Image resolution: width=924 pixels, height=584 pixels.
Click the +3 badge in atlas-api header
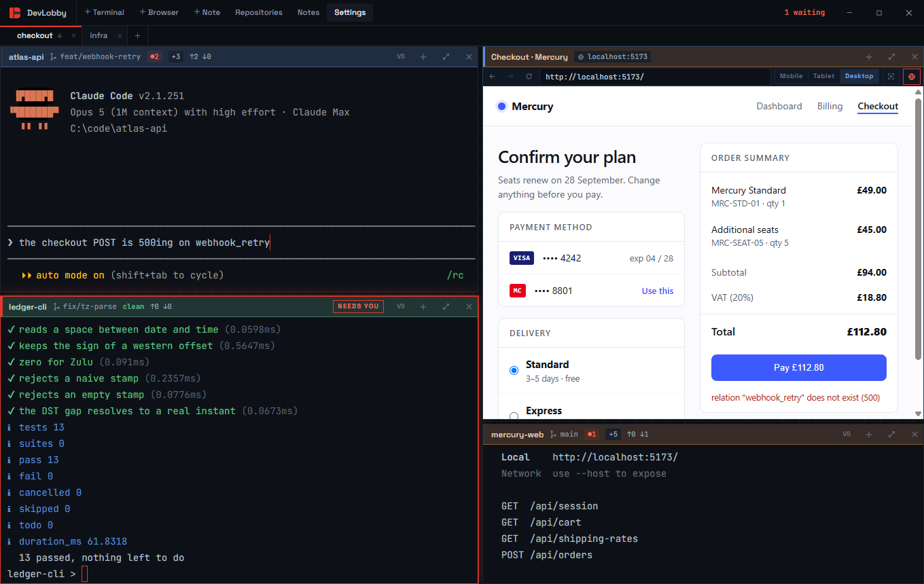click(176, 57)
